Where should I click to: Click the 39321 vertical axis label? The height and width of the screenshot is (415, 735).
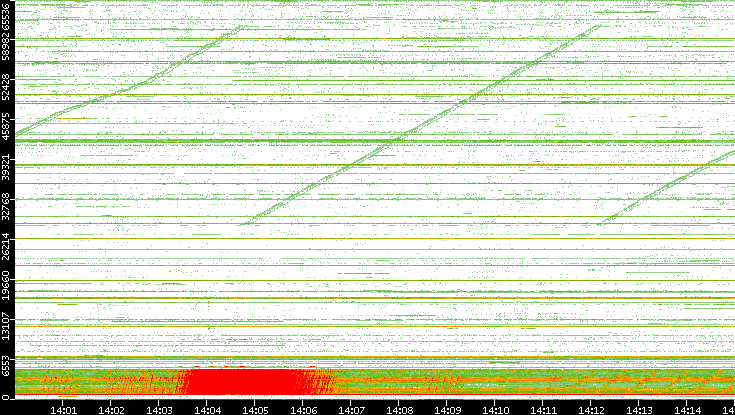(7, 172)
